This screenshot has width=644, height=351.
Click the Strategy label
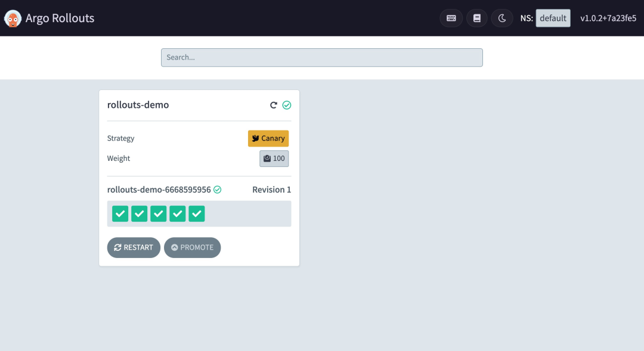(x=120, y=138)
